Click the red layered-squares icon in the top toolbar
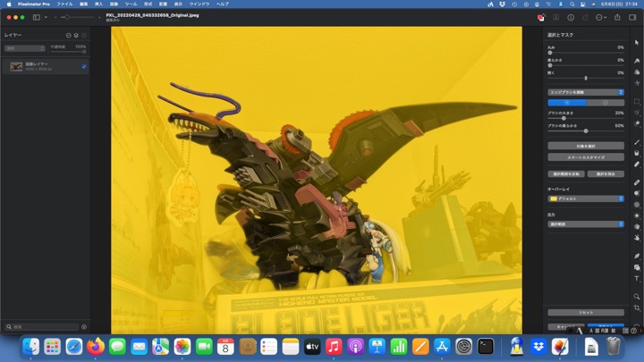This screenshot has width=644, height=362. (x=541, y=18)
